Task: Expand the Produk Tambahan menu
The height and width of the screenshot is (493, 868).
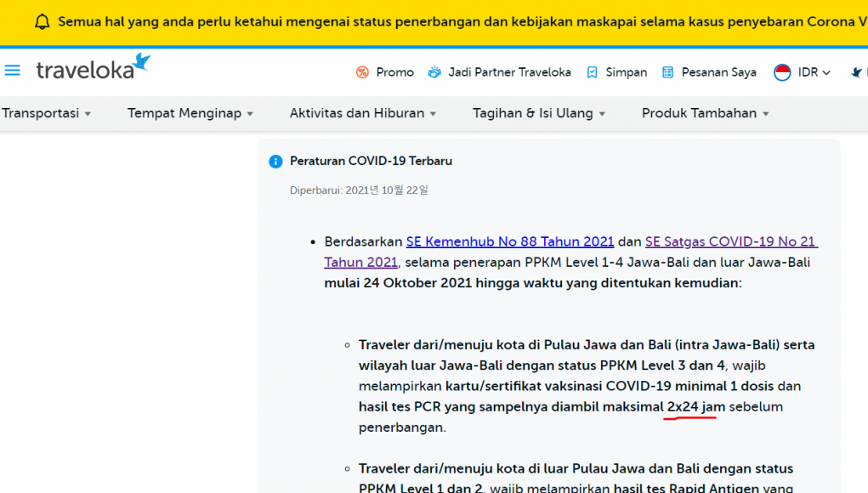Action: coord(705,113)
